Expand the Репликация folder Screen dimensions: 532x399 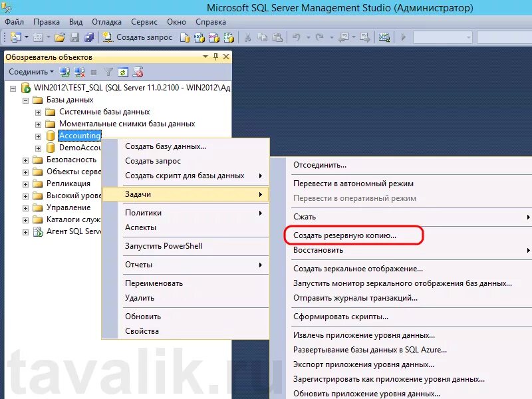pyautogui.click(x=25, y=184)
